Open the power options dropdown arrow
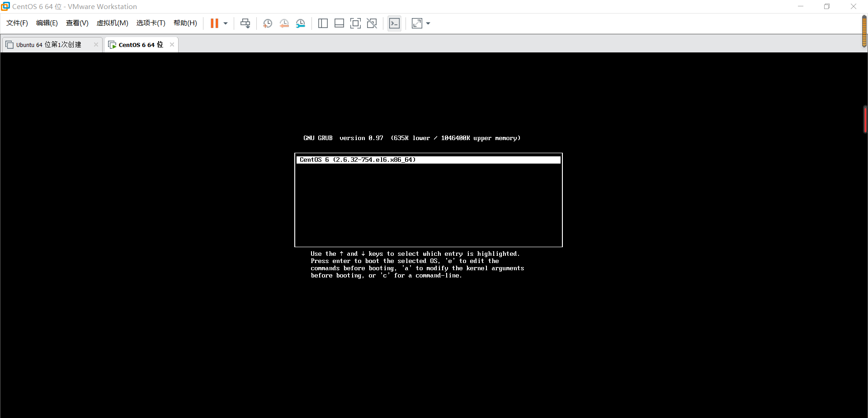Viewport: 868px width, 418px height. 226,23
